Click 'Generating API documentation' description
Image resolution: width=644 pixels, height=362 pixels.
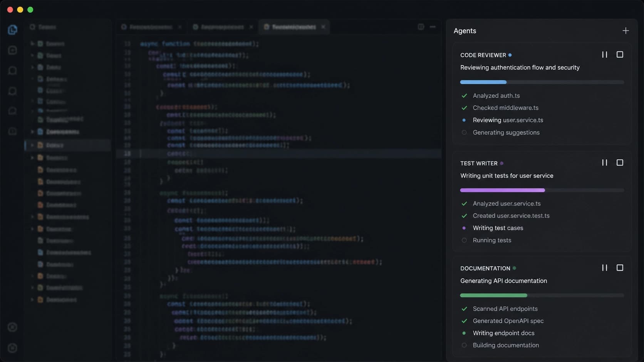pos(503,281)
